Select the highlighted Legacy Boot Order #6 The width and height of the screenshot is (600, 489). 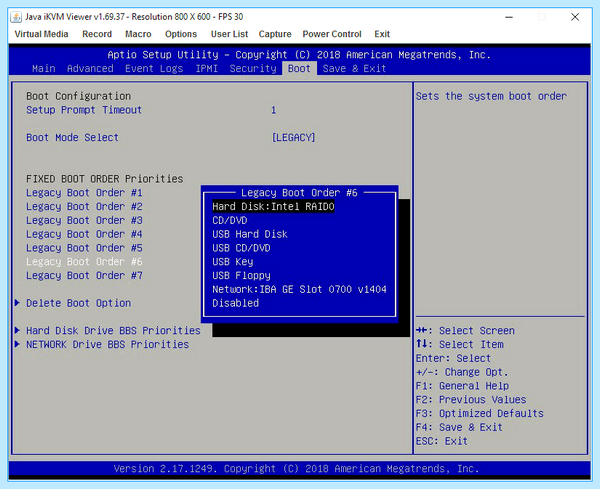point(84,262)
